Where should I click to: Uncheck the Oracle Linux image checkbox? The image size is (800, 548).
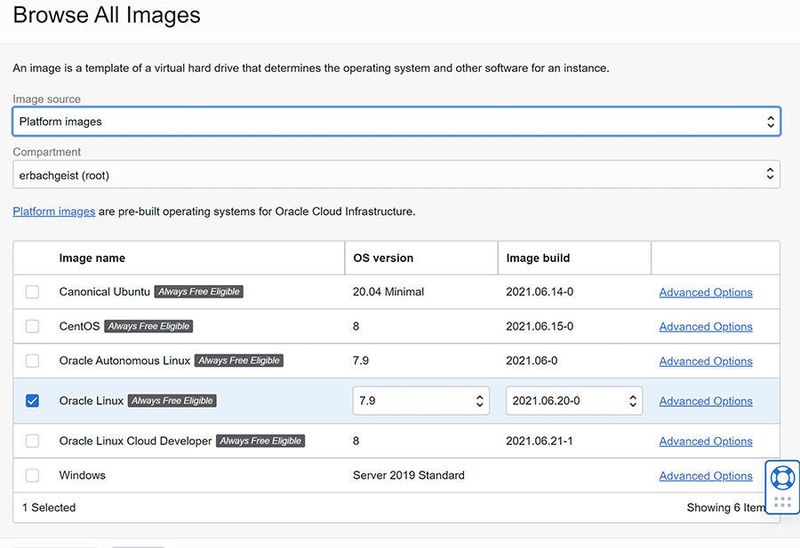click(33, 401)
